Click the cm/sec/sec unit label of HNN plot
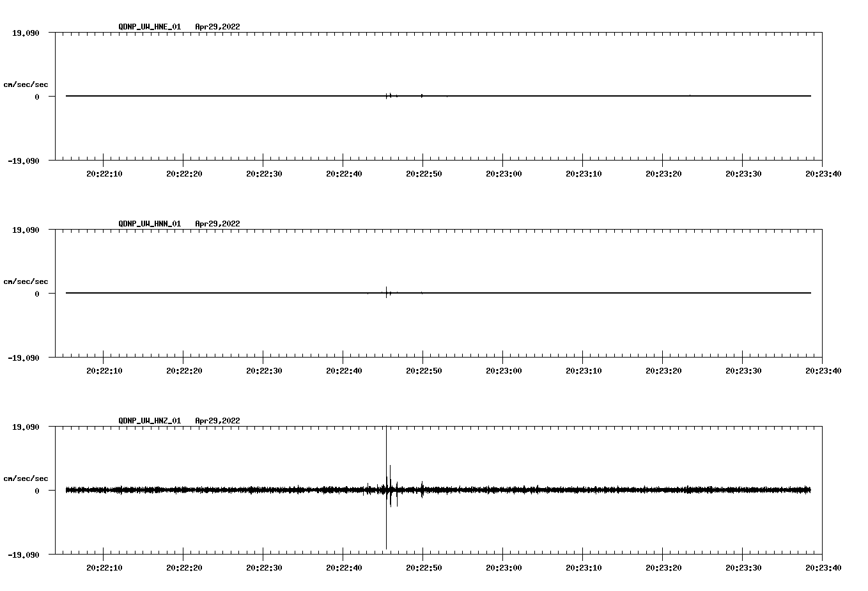 coord(26,281)
